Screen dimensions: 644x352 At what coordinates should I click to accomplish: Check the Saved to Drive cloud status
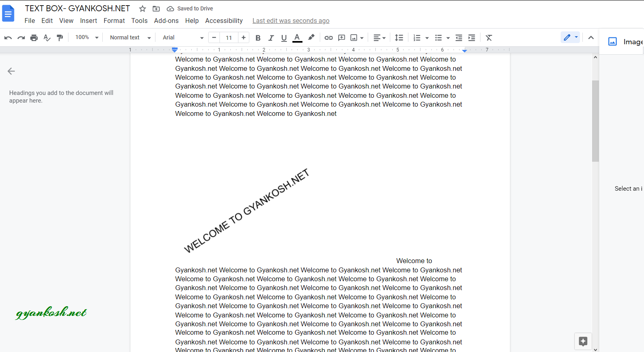(x=190, y=8)
